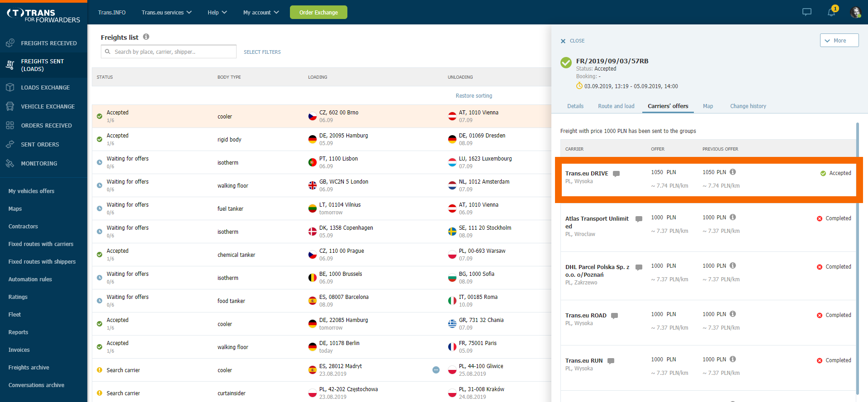Click chat bubble icon next to Atlas Transport Unlimited
Screen dimensions: 868x402
coord(639,219)
